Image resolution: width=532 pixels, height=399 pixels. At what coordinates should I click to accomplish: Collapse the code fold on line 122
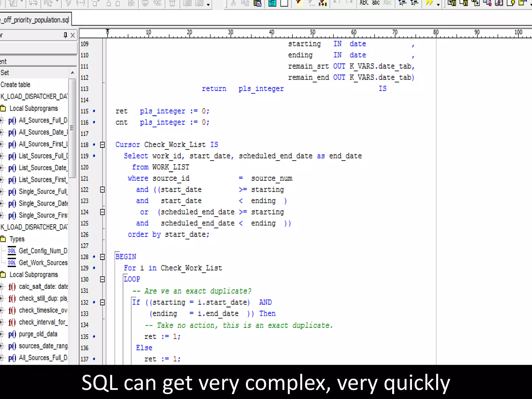point(103,190)
